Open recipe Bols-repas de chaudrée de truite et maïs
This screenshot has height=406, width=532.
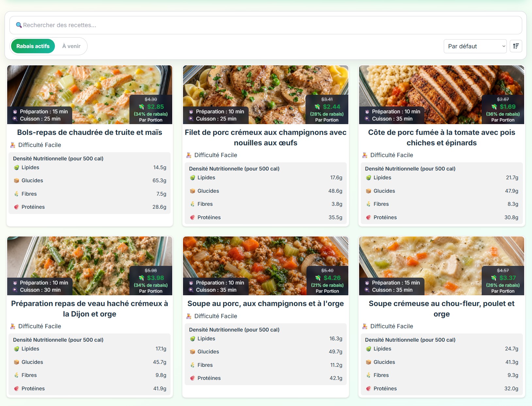(90, 132)
